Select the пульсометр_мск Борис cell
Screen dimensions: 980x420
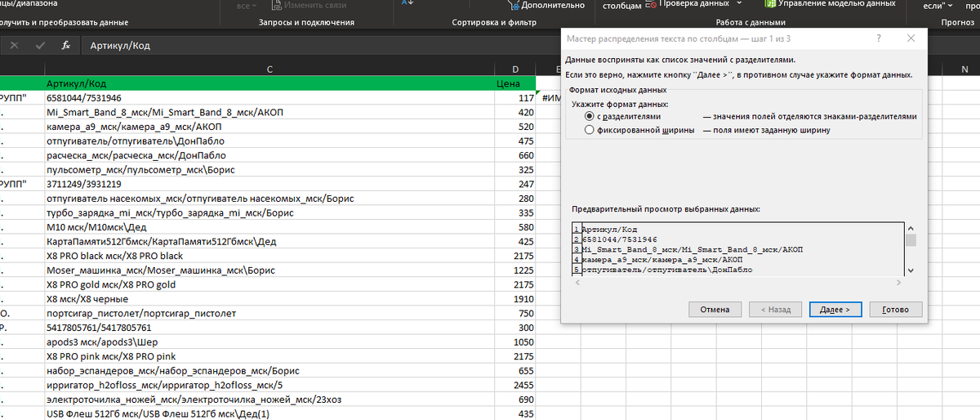(269, 169)
